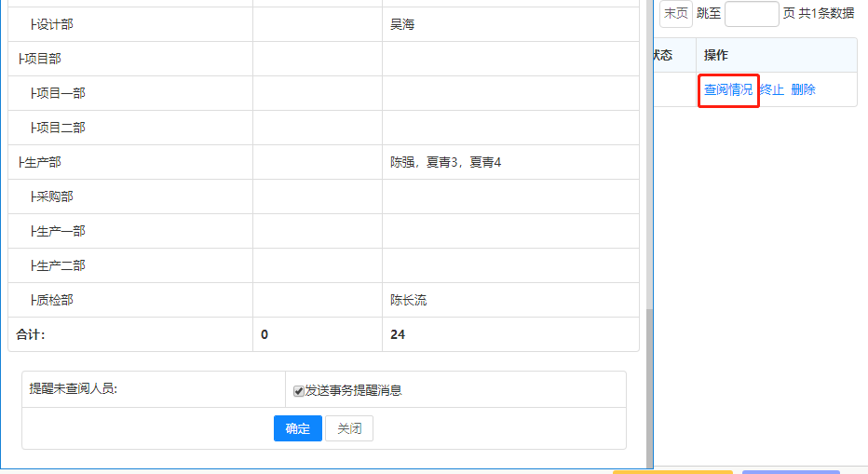Select the 生产部 tree node
This screenshot has width=868, height=474.
pos(43,162)
